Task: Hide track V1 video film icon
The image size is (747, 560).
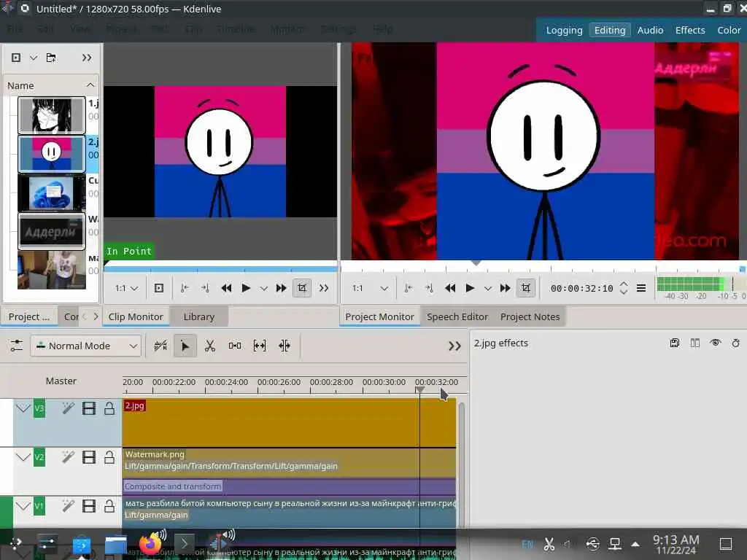Action: (88, 506)
